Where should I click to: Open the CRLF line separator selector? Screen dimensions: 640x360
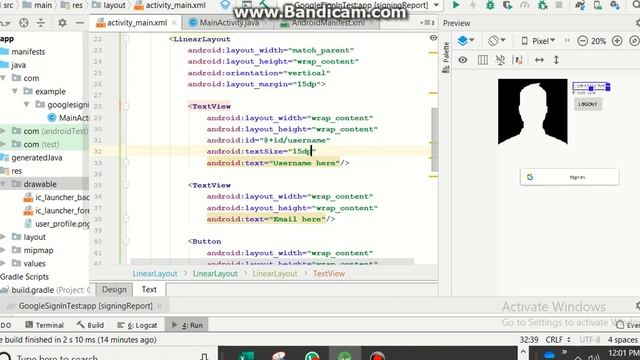[x=558, y=340]
